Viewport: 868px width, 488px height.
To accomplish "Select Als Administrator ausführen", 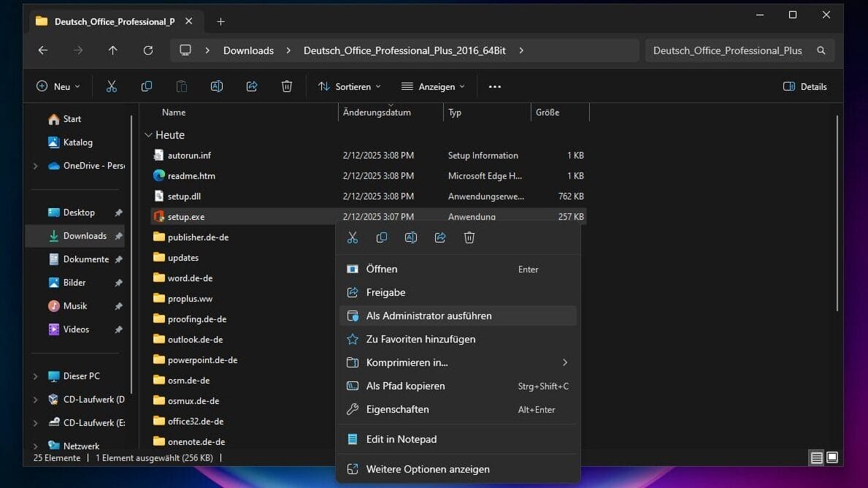I will pos(429,316).
